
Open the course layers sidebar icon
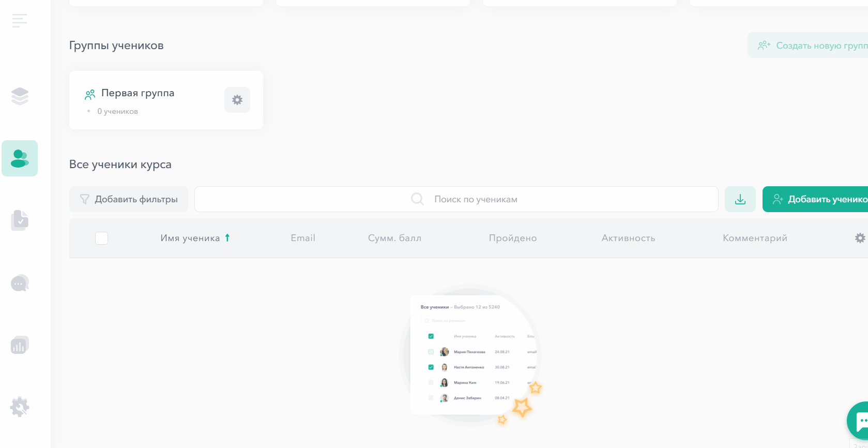tap(20, 96)
